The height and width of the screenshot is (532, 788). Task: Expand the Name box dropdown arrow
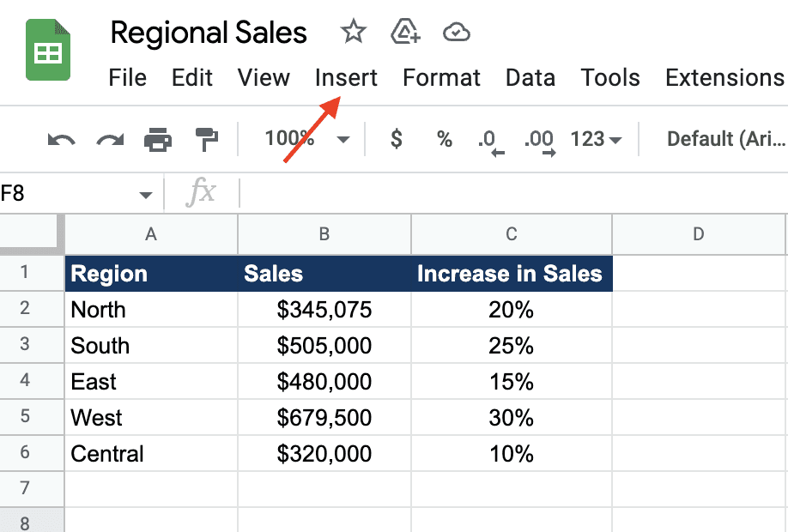146,195
